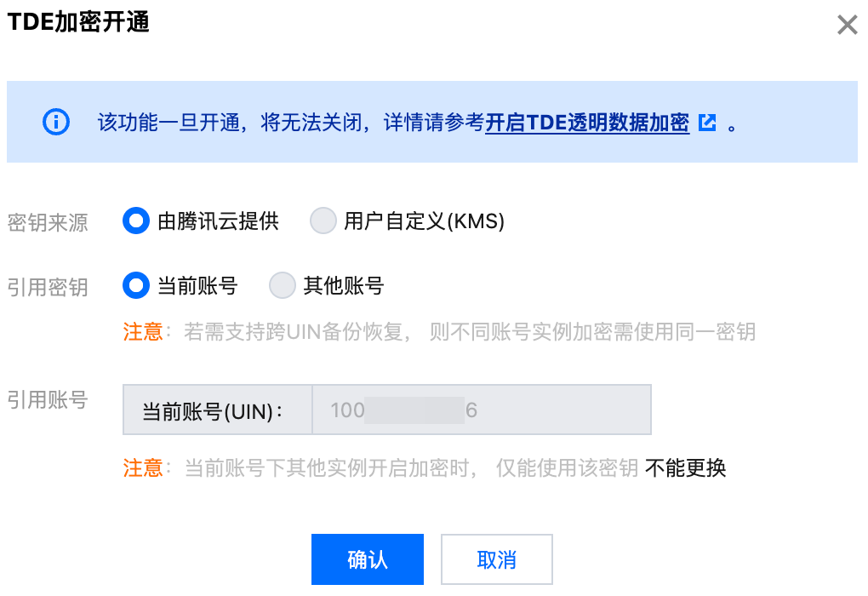
Task: Click the UIN account number field
Action: (481, 410)
